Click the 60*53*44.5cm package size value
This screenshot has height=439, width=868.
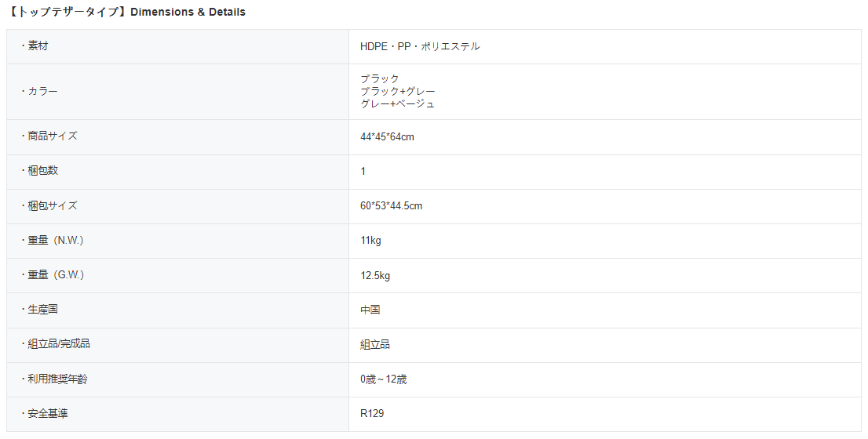(x=392, y=205)
